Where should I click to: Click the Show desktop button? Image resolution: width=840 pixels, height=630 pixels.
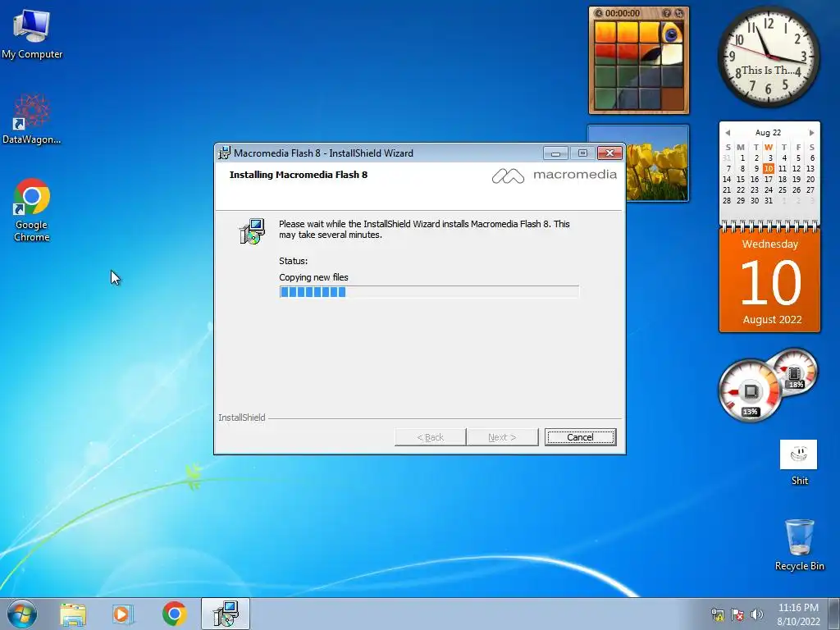(x=834, y=614)
